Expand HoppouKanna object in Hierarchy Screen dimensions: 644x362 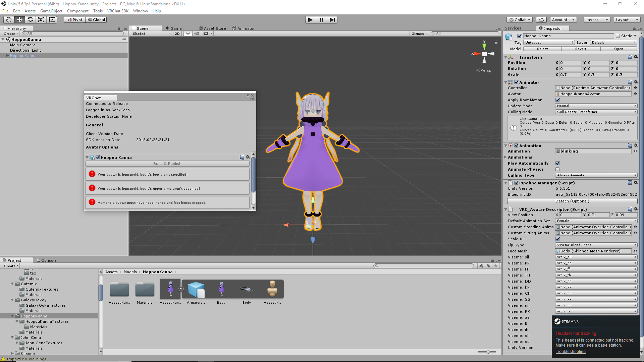pyautogui.click(x=7, y=56)
